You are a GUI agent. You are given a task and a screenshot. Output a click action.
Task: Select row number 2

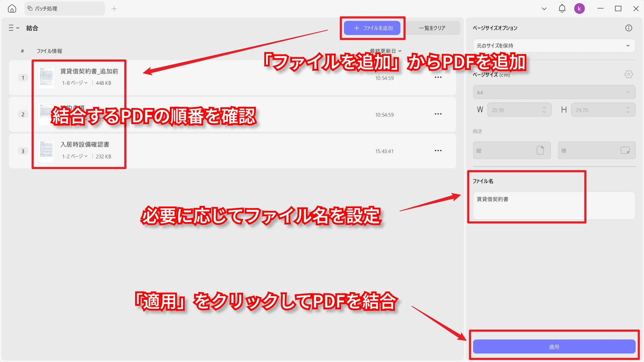[x=23, y=114]
